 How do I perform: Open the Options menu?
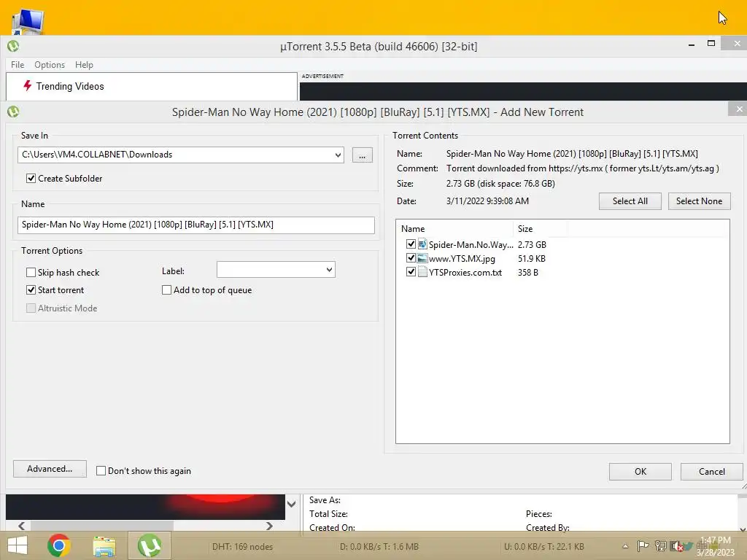[x=50, y=65]
